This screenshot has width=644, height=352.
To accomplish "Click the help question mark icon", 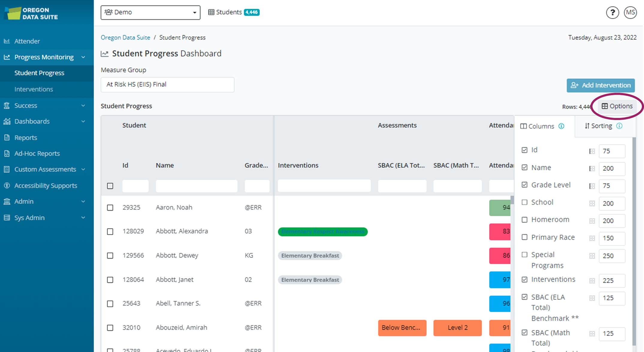I will [612, 13].
